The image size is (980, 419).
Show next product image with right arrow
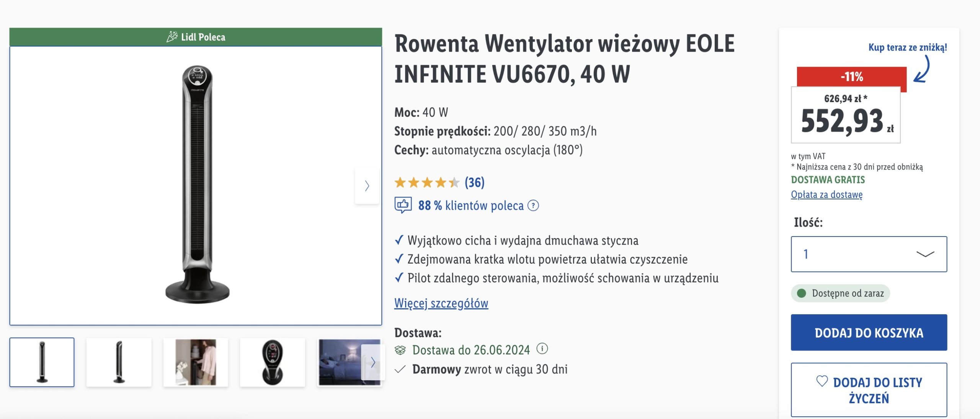tap(367, 186)
